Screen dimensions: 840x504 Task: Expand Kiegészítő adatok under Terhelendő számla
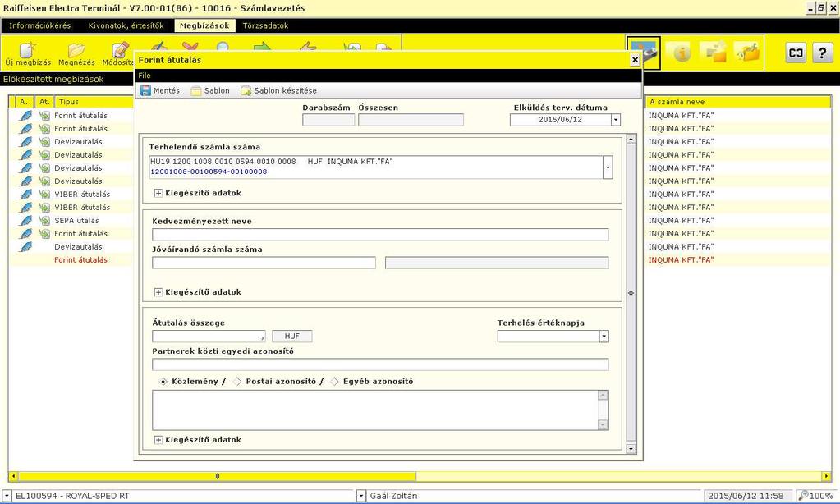(158, 193)
